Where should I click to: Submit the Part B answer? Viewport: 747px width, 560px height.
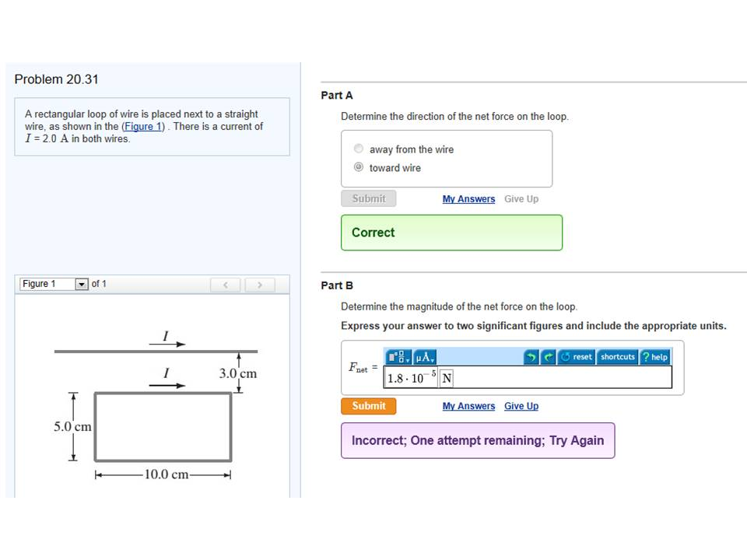click(368, 405)
